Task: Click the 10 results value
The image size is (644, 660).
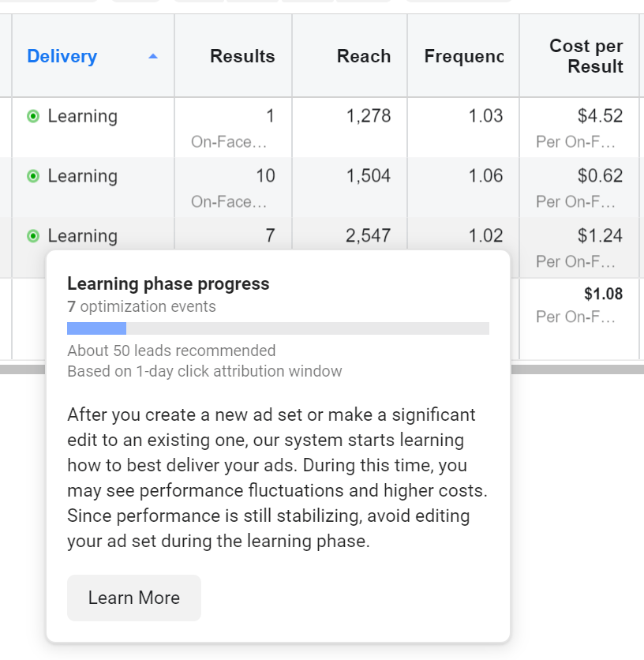Action: (x=265, y=176)
